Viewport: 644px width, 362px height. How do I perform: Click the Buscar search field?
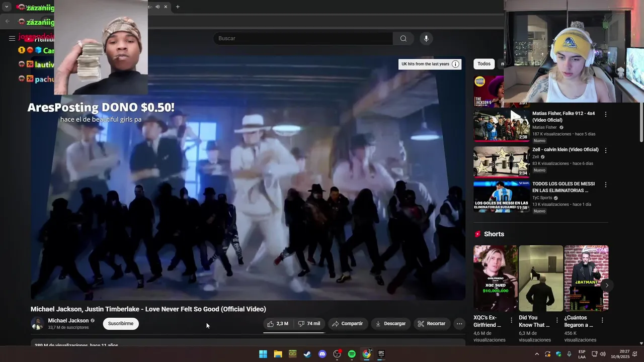point(303,38)
